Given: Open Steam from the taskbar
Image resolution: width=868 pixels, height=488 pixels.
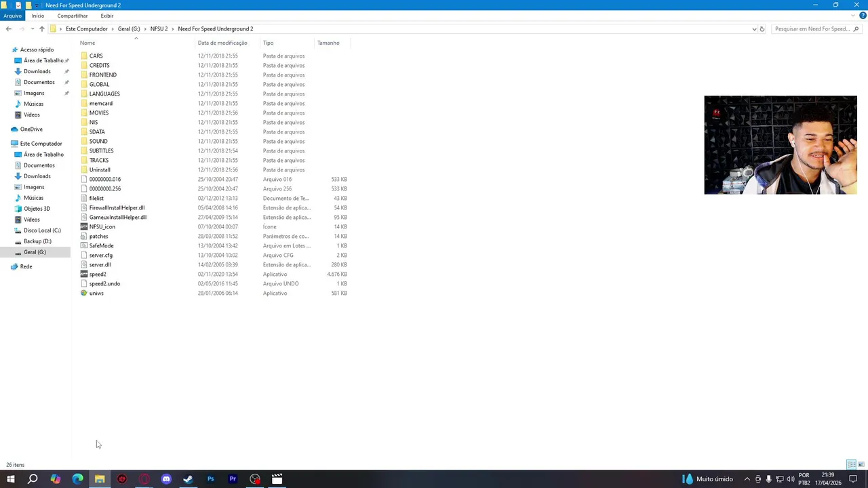Looking at the screenshot, I should coord(189,479).
